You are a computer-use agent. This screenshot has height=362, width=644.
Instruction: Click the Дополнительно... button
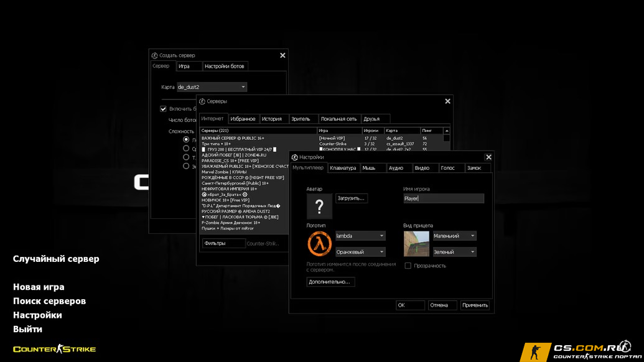(330, 282)
